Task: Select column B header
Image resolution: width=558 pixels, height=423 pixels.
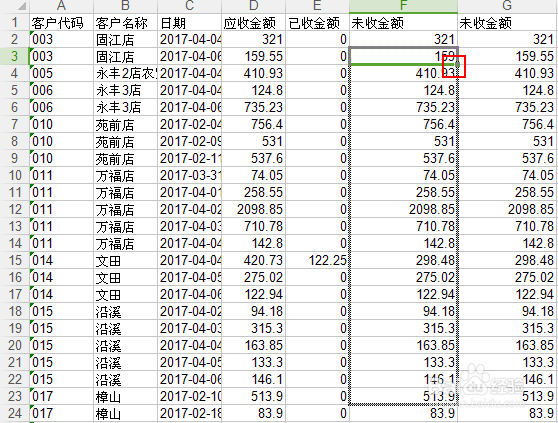Action: coord(125,6)
